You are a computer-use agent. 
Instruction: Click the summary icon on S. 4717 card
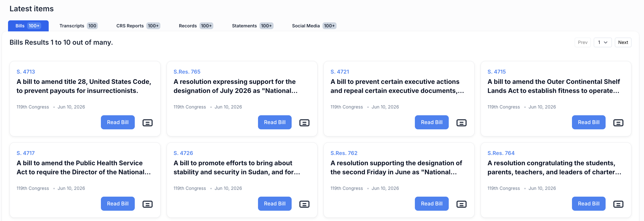click(x=148, y=204)
